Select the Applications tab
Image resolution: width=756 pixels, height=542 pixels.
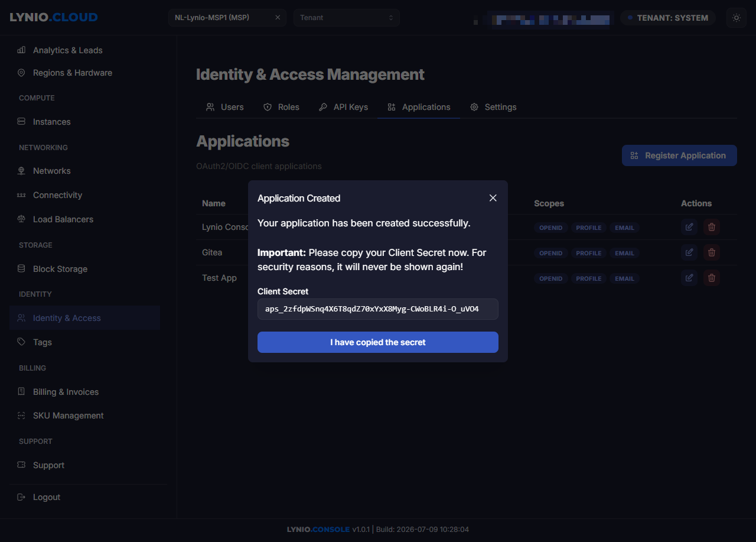419,107
